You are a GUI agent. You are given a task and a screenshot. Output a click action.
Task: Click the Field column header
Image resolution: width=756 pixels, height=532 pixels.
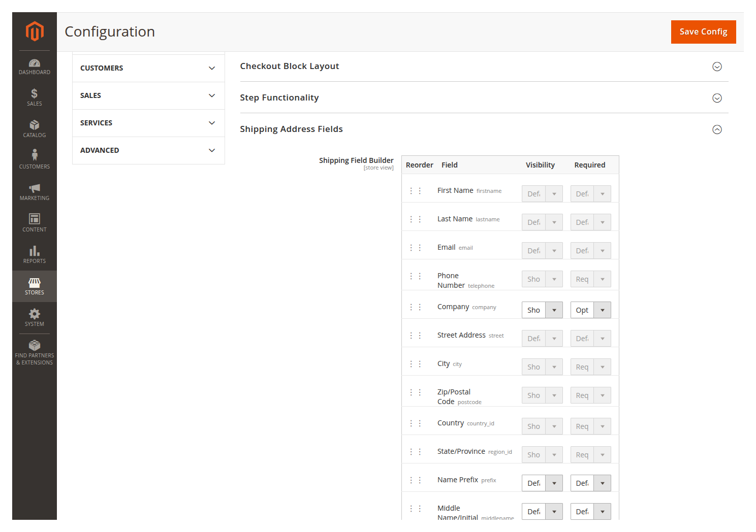(x=449, y=165)
